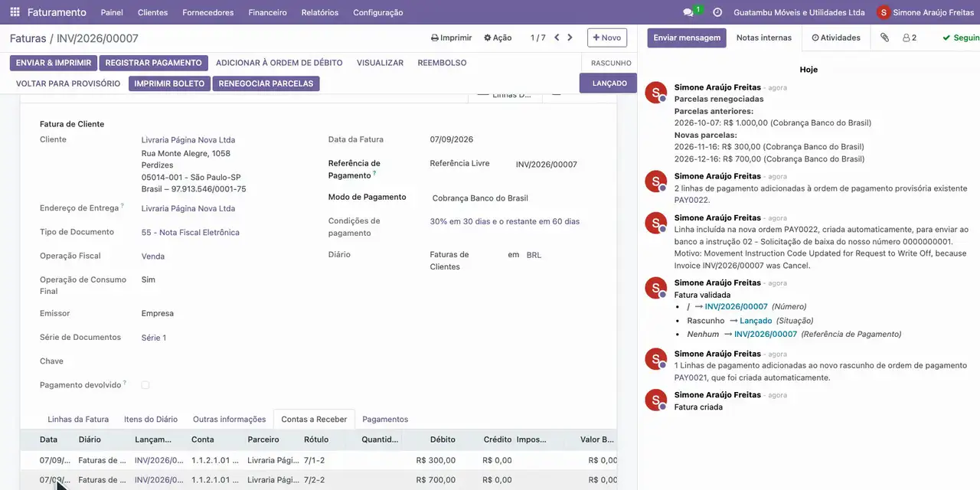Click the R$ 700,00 debit cell

point(436,480)
